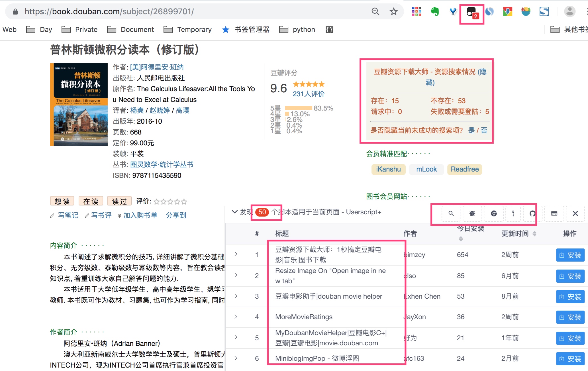Bookmark this page with star icon
The height and width of the screenshot is (371, 588).
(393, 12)
